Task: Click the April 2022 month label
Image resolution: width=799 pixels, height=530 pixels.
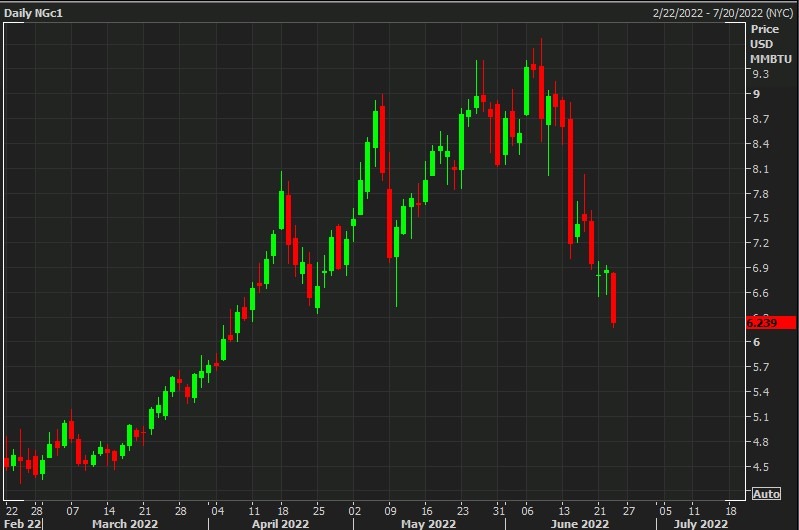Action: 280,524
